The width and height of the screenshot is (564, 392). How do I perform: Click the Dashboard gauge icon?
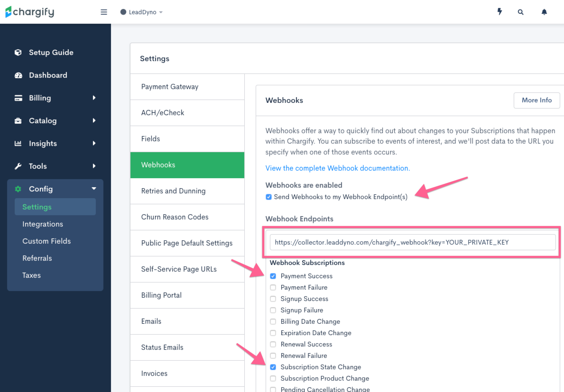point(18,75)
